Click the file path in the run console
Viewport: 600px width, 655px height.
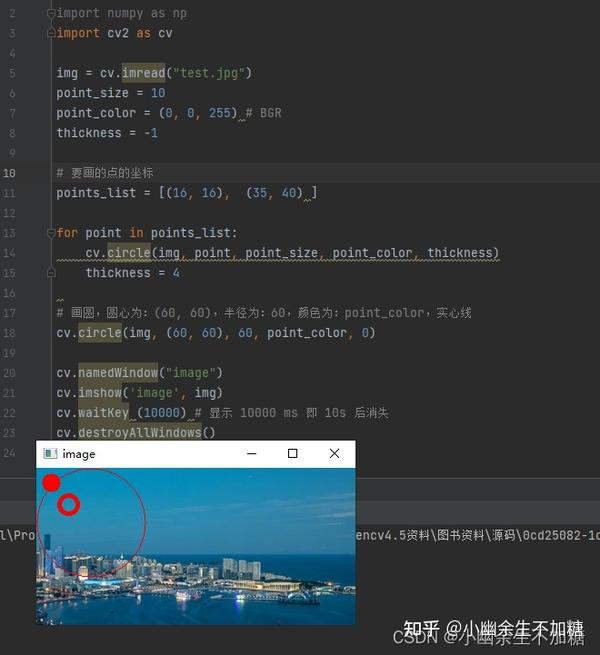(478, 535)
